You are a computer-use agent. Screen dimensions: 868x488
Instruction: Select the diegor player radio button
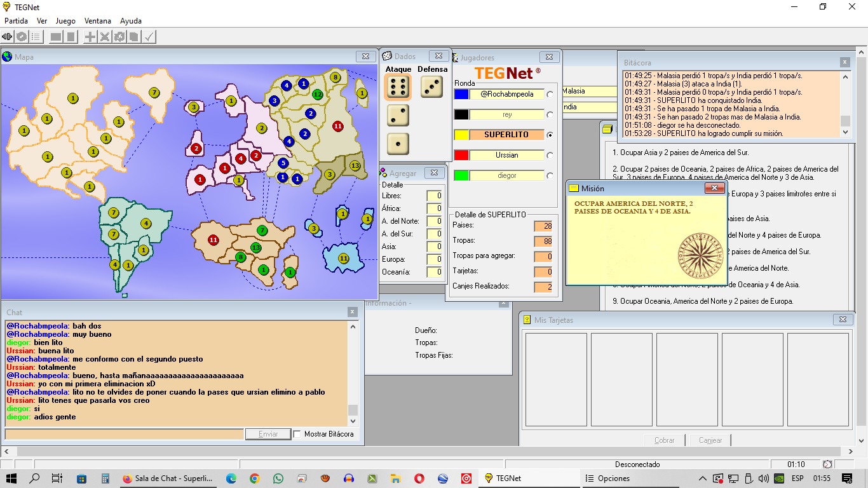pos(550,175)
